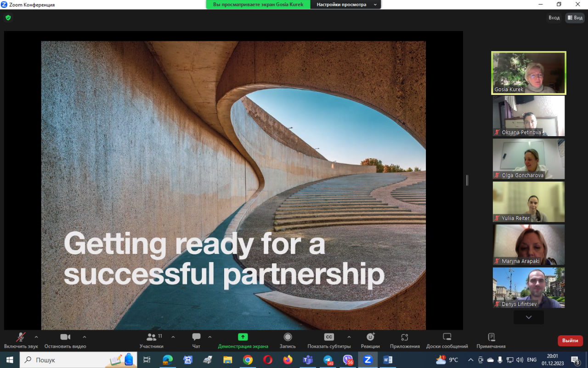
Task: Open the Приложения apps icon
Action: click(404, 337)
